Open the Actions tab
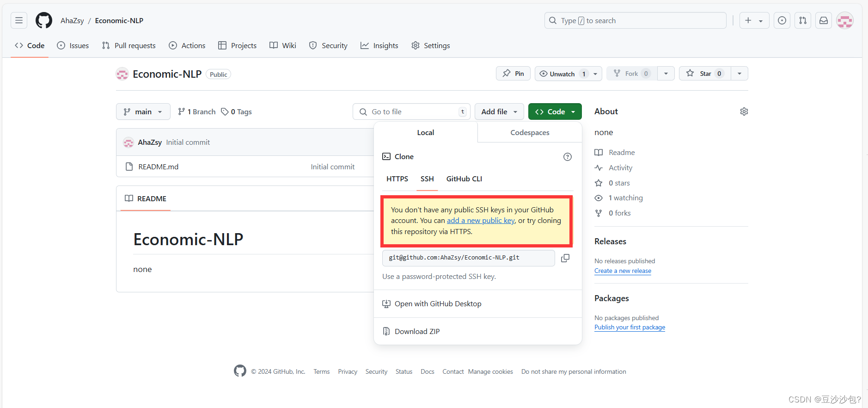The image size is (868, 408). pyautogui.click(x=187, y=45)
